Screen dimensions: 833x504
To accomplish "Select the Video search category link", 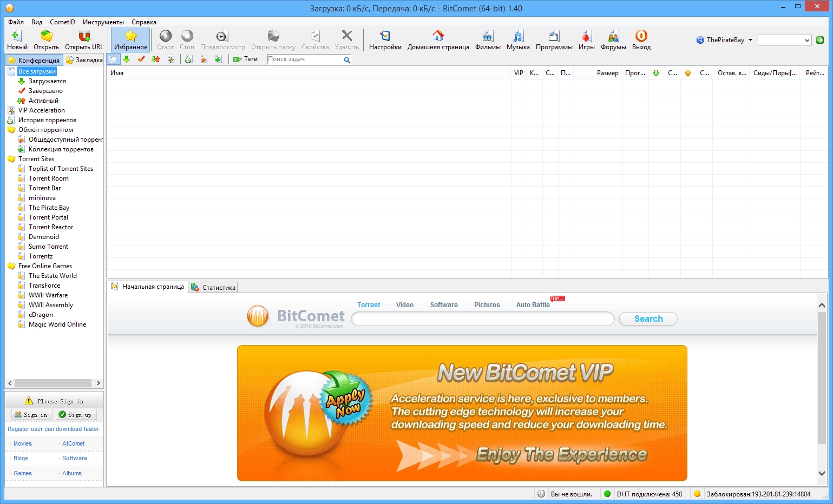I will 405,305.
